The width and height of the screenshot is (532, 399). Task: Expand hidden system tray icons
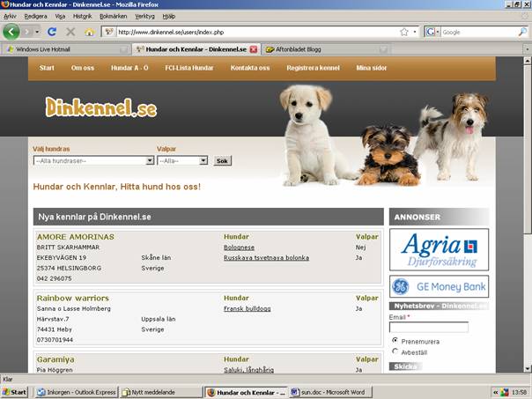(495, 393)
